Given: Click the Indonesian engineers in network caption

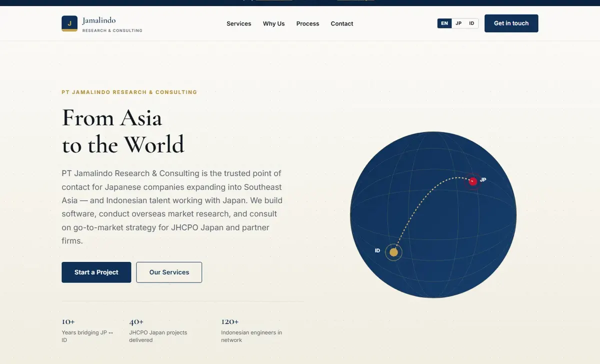Looking at the screenshot, I should pos(251,336).
